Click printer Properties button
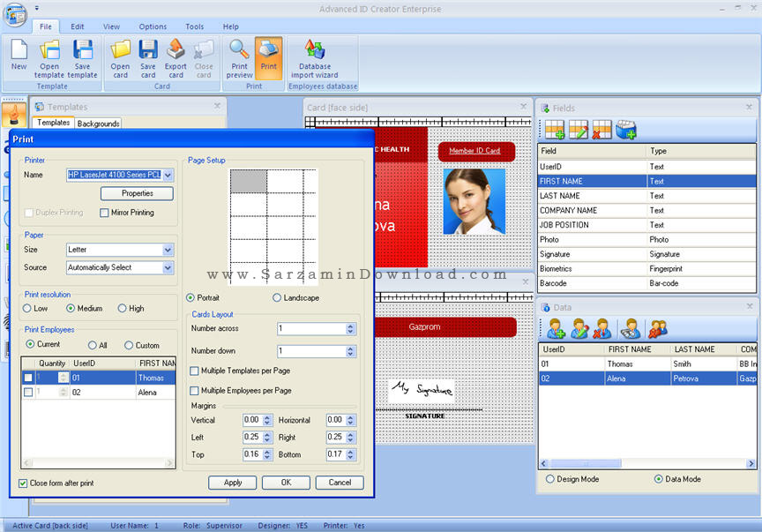 137,193
